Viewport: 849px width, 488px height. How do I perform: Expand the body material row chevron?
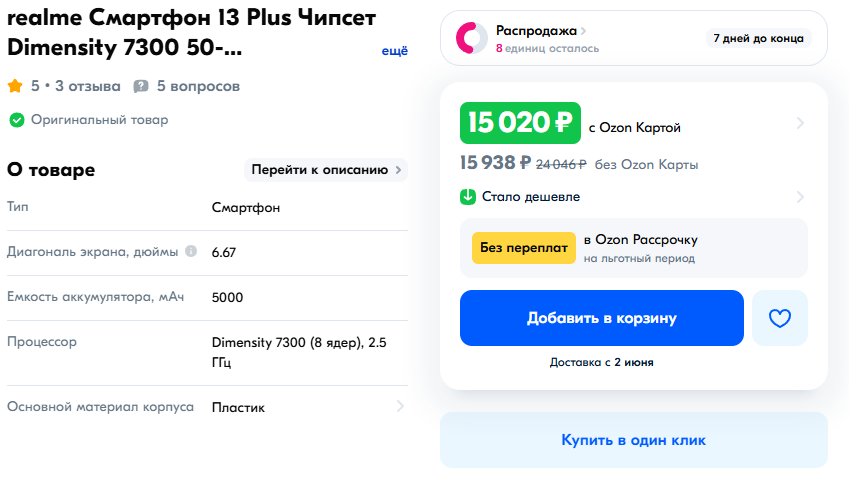point(400,407)
